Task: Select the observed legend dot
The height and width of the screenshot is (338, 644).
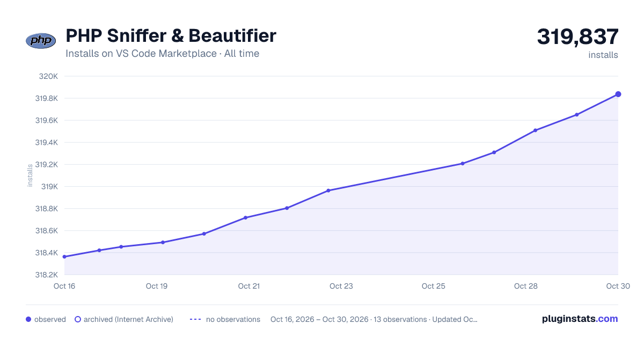Action: (28, 319)
